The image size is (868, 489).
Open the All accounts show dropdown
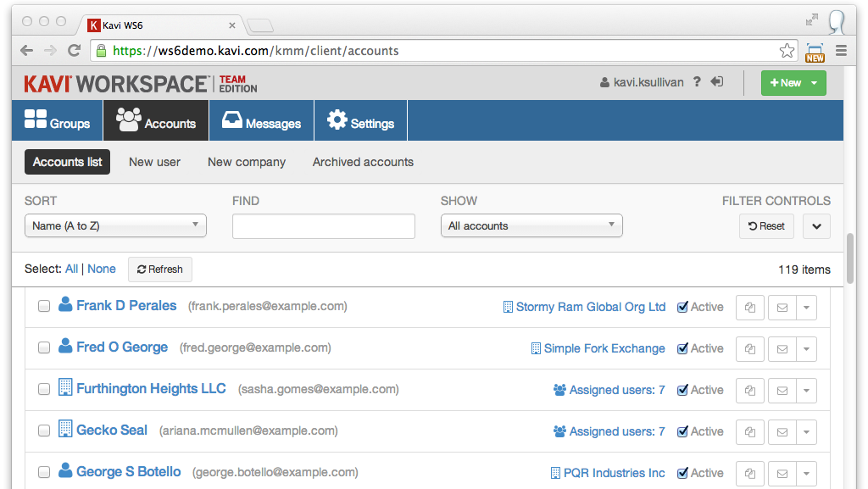click(531, 225)
